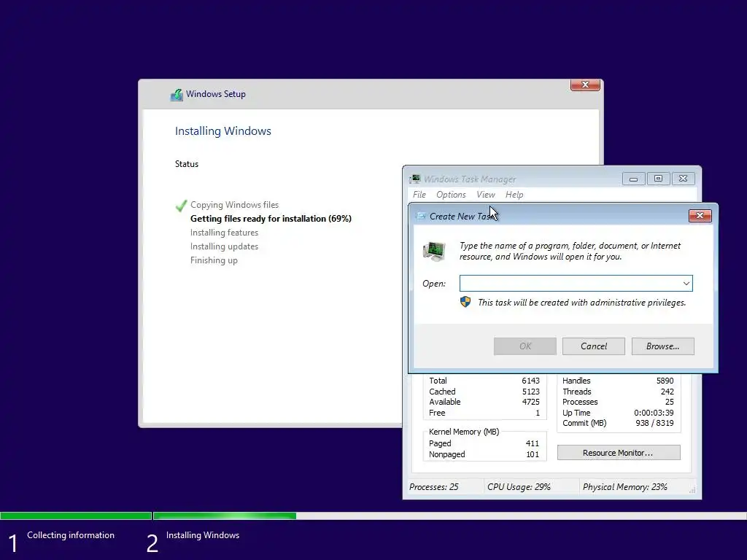Open the Help menu in Task Manager
The image size is (747, 560).
pos(514,194)
